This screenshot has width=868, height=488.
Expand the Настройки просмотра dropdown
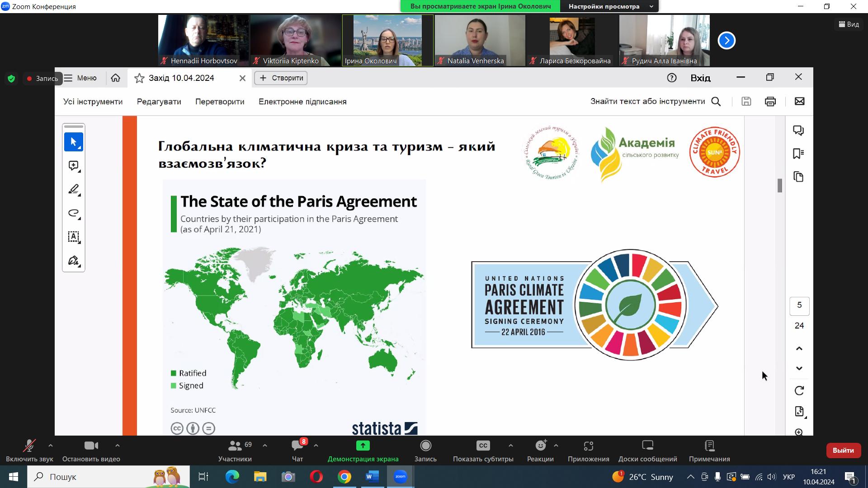click(x=609, y=6)
